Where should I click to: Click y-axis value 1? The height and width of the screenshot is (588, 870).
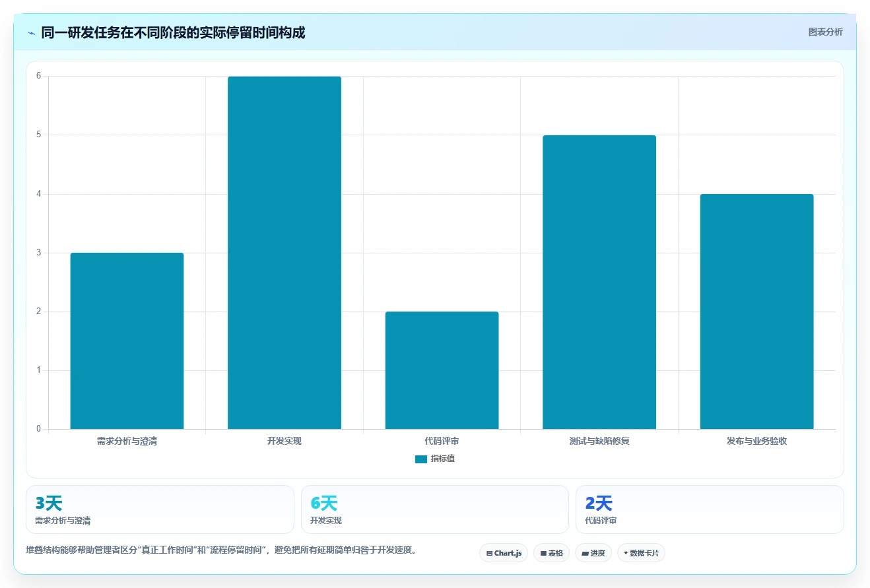(39, 370)
